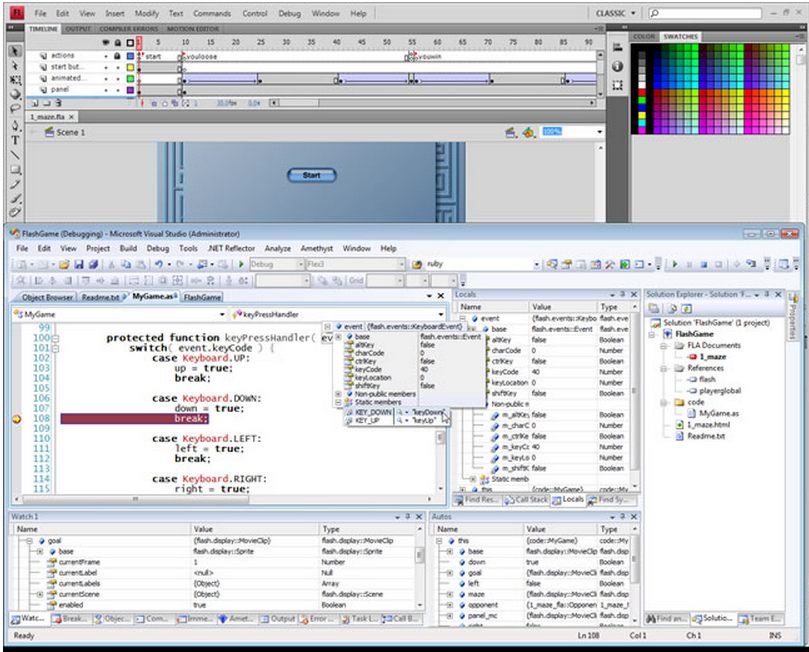
Task: Toggle lock dot on the animated layer
Action: [118, 79]
